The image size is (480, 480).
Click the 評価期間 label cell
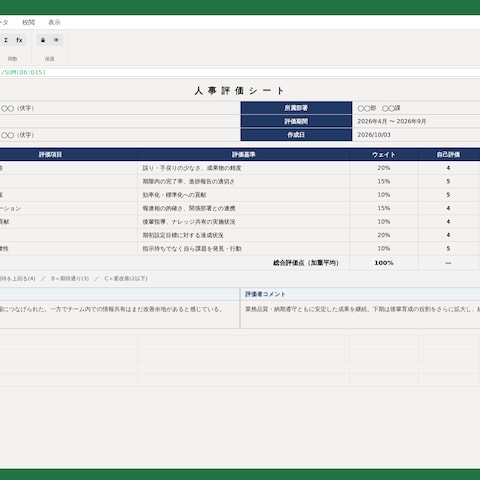tap(296, 121)
